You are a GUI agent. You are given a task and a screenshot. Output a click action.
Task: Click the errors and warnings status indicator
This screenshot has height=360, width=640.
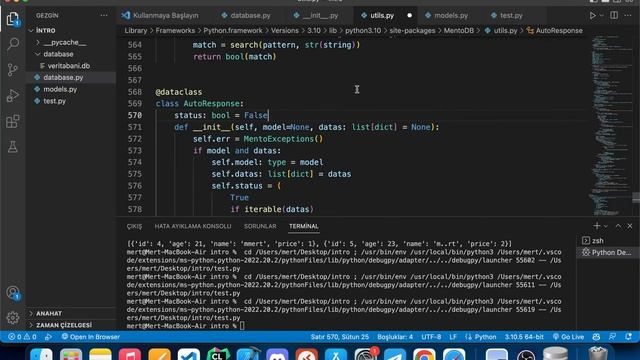[22, 337]
